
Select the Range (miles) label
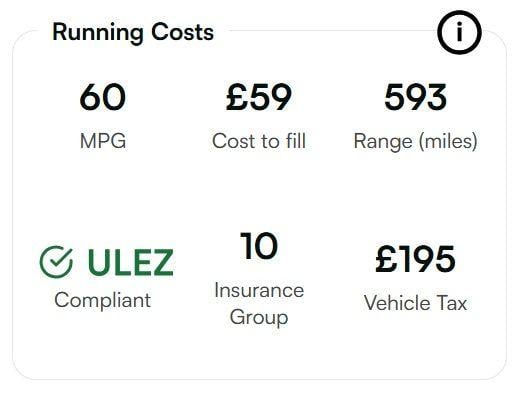pos(416,141)
